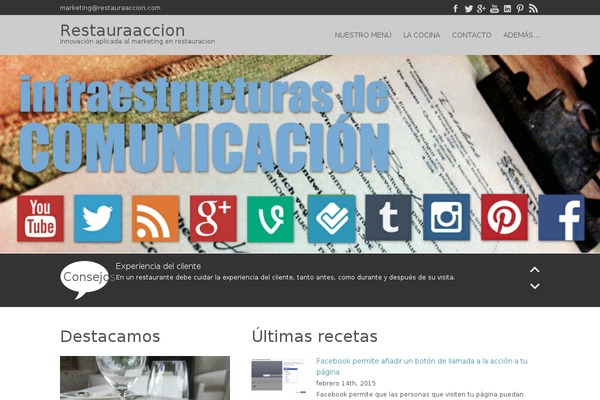
Task: Click the Instagram camera tile in the banner
Action: (446, 217)
